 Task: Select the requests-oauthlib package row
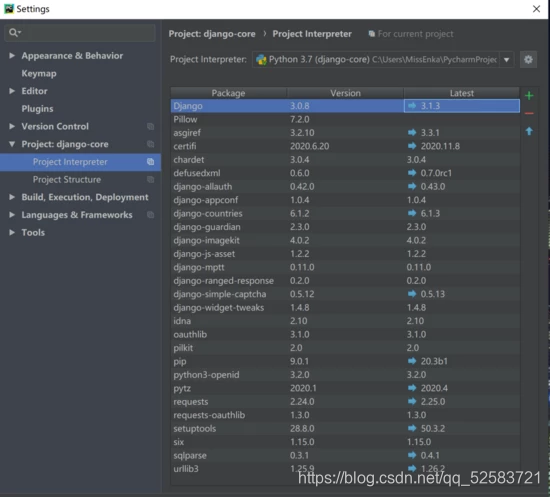coord(345,415)
